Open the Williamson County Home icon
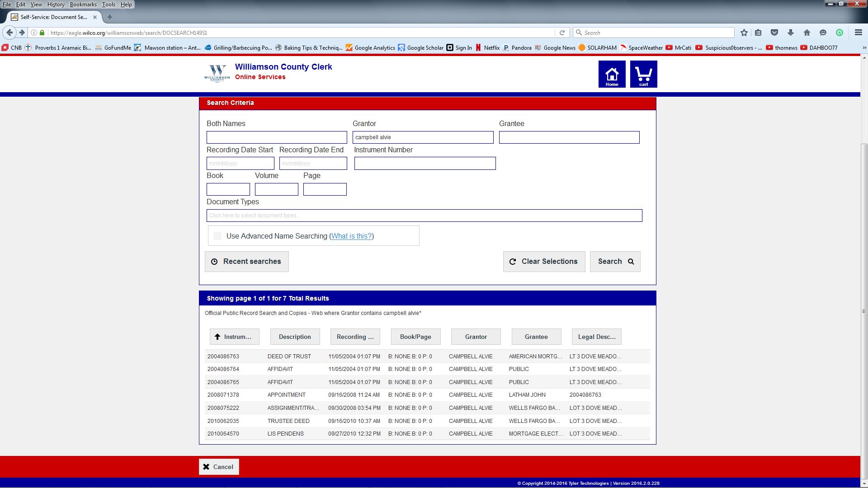This screenshot has width=868, height=488. coord(612,74)
